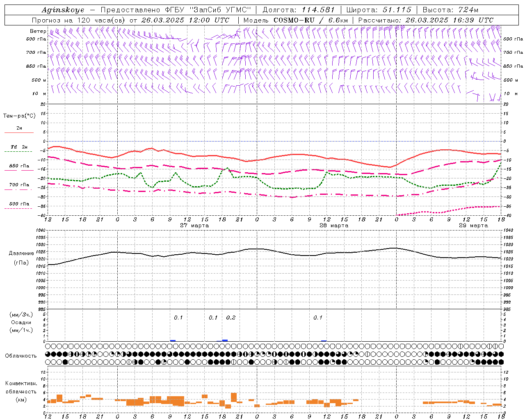Image resolution: width=525 pixels, height=420 pixels.
Task: Click the "(мм/1ч.)" precipitation unit label
Action: click(21, 330)
